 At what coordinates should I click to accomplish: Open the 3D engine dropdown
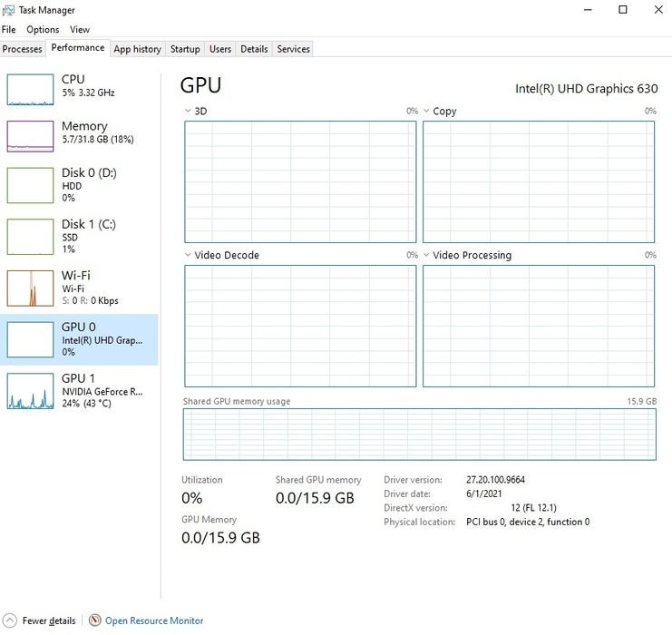tap(188, 111)
